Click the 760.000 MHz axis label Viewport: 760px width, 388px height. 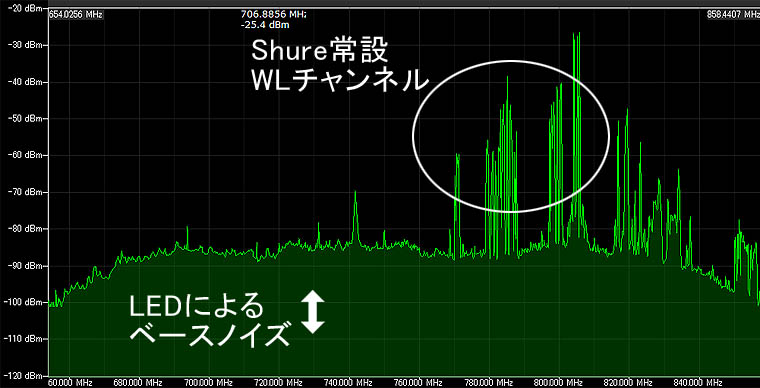415,382
